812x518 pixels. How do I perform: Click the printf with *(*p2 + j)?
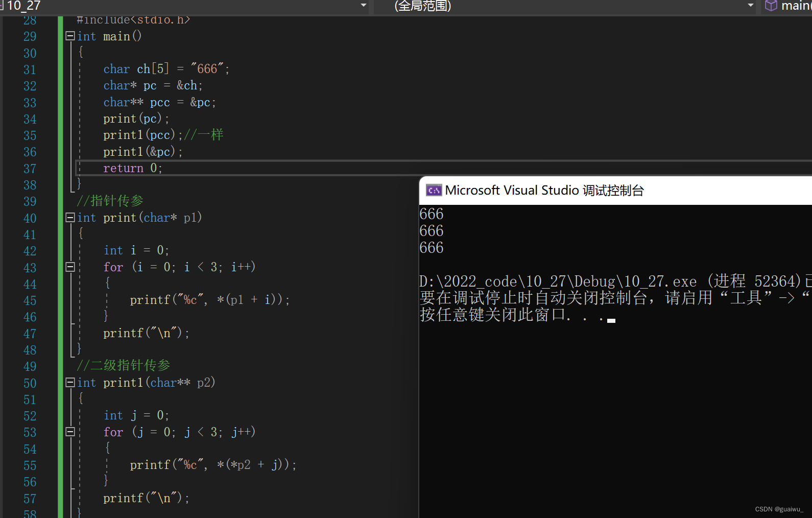point(213,465)
